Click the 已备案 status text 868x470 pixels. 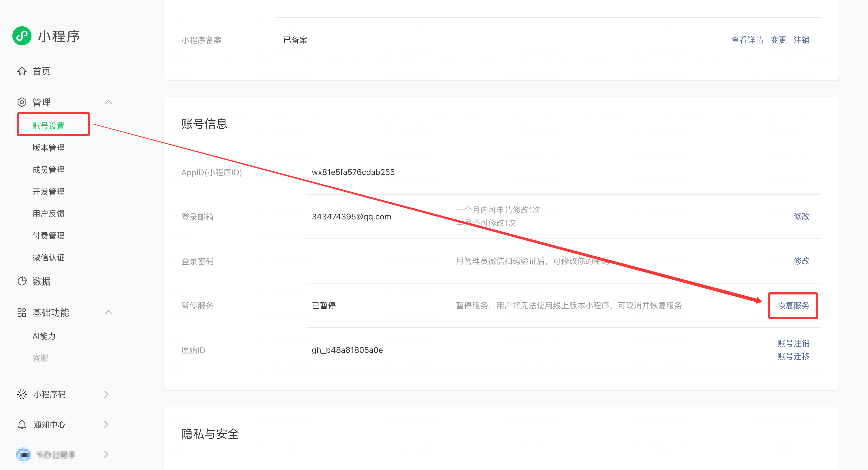coord(295,40)
